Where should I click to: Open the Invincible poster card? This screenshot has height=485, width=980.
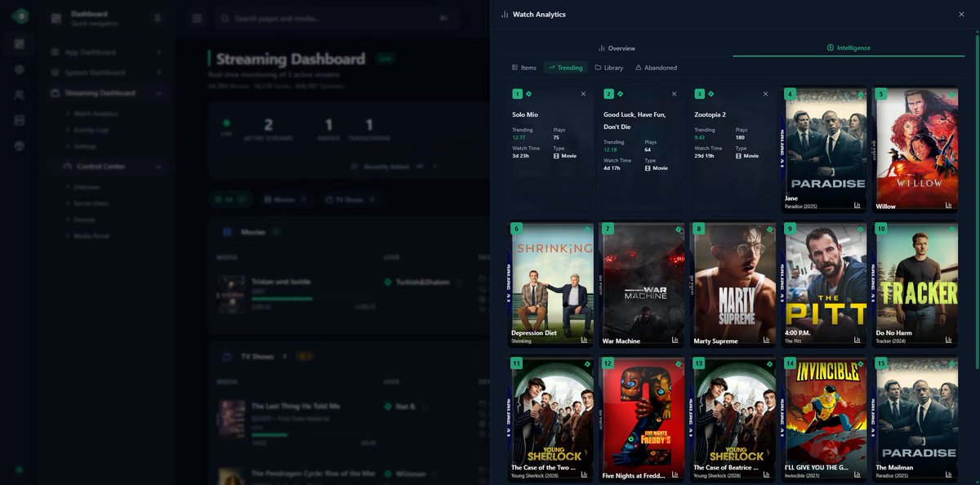point(824,419)
